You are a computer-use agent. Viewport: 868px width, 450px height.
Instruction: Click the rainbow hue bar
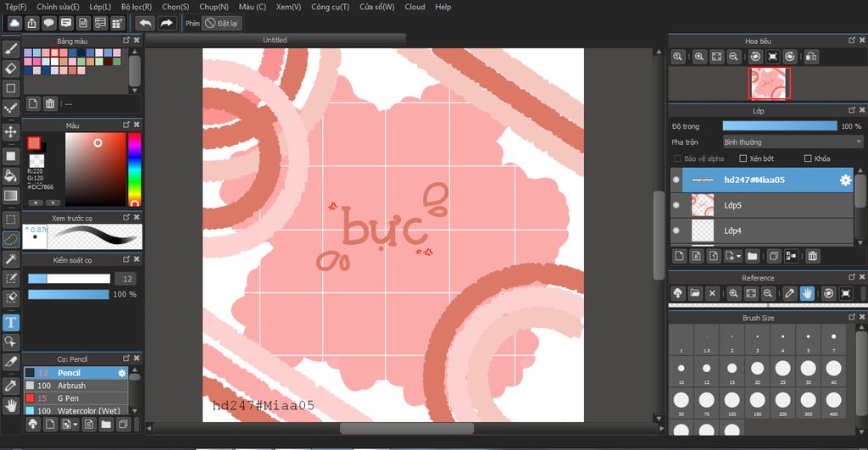pyautogui.click(x=135, y=169)
